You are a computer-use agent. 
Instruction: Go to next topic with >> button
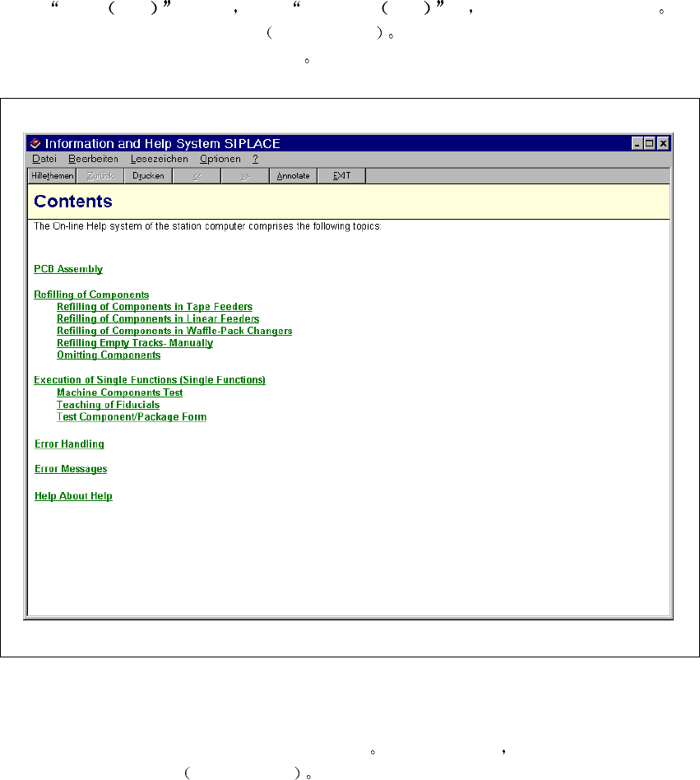pyautogui.click(x=245, y=175)
